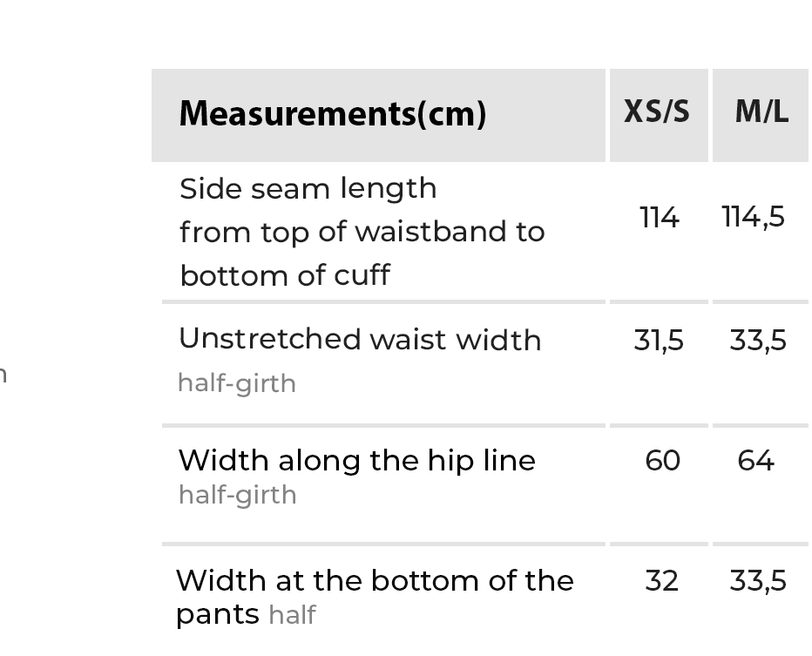
Task: Select the 64 hip width value
Action: [x=755, y=460]
